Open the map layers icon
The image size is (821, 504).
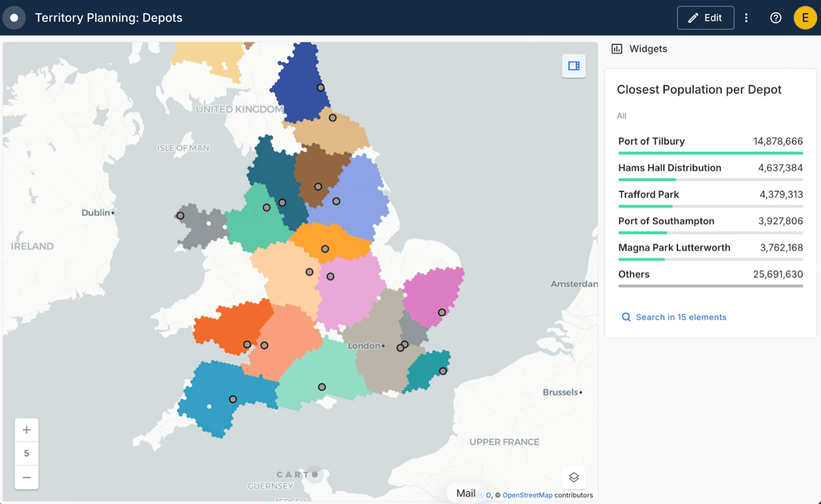[x=574, y=477]
